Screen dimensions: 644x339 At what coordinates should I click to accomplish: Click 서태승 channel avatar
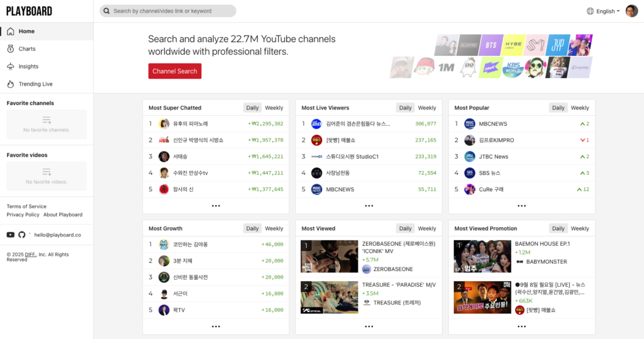[164, 157]
